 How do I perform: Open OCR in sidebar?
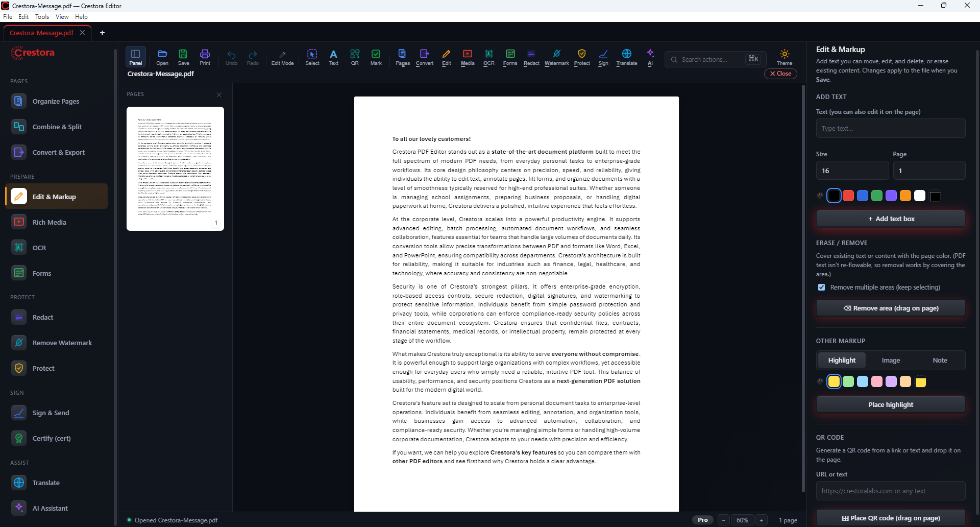[x=56, y=248]
